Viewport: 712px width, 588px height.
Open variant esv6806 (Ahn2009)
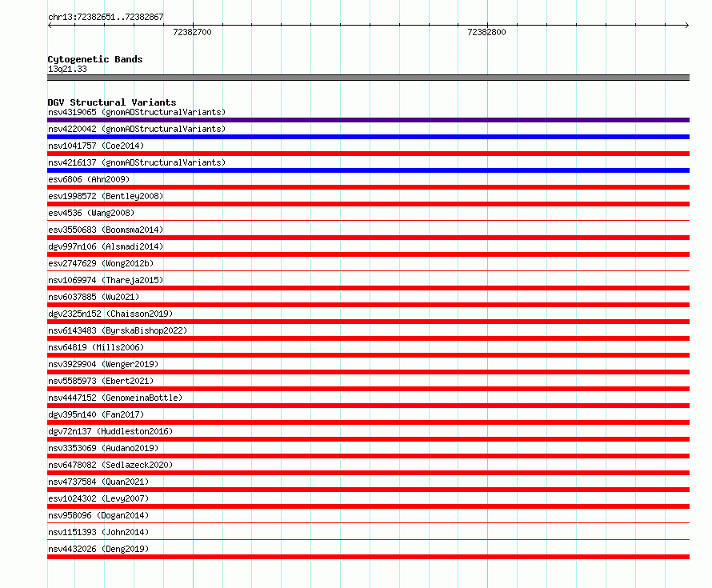(x=89, y=179)
